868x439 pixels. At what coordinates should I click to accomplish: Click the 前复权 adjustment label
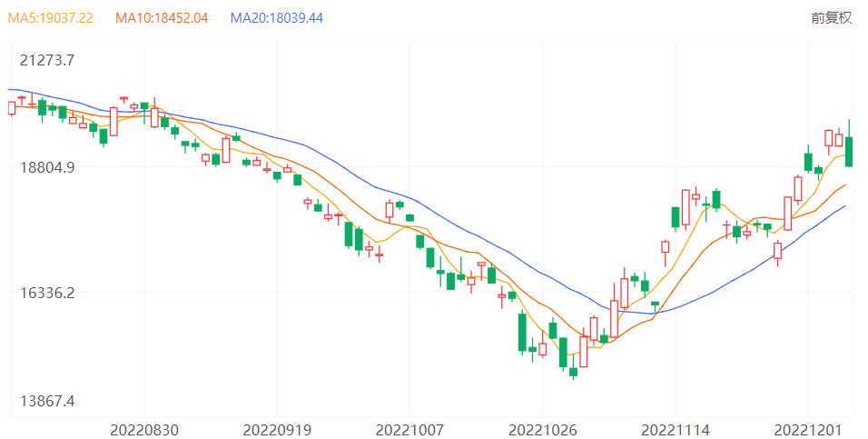pos(831,18)
